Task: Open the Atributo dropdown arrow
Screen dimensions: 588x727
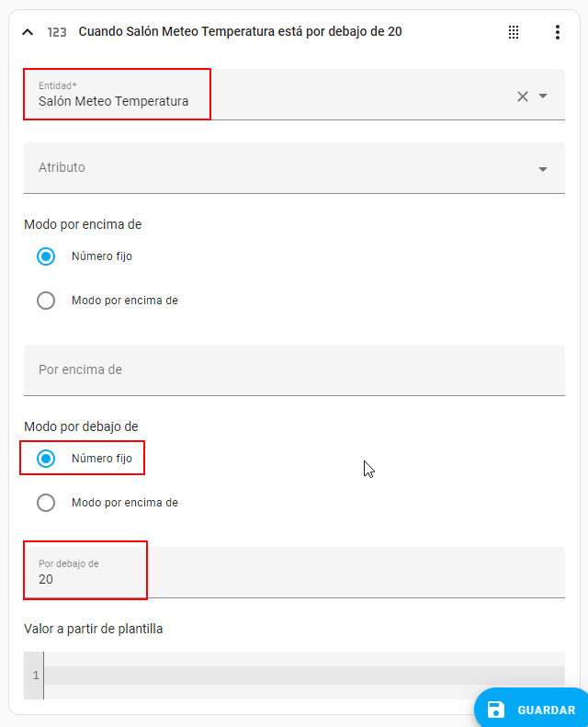Action: click(x=543, y=169)
